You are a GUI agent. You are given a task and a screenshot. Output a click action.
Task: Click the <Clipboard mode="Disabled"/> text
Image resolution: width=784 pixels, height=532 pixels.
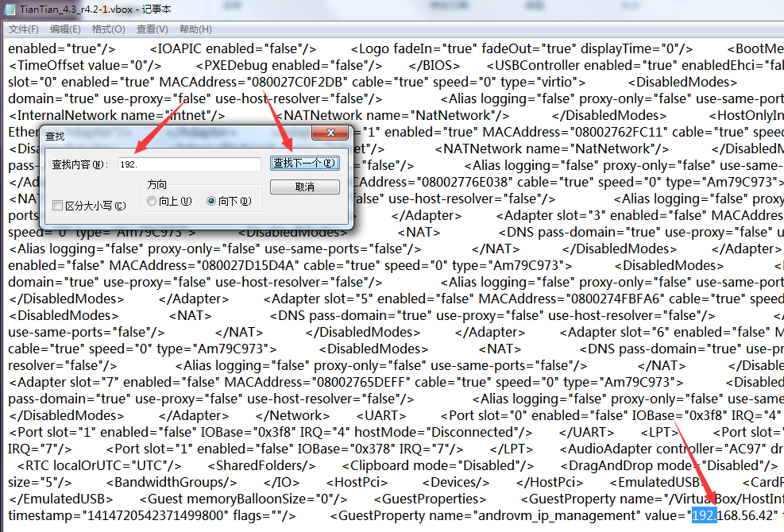[438, 465]
